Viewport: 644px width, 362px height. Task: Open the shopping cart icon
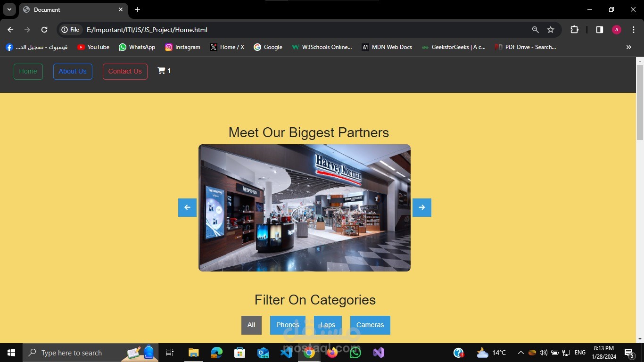pyautogui.click(x=161, y=71)
